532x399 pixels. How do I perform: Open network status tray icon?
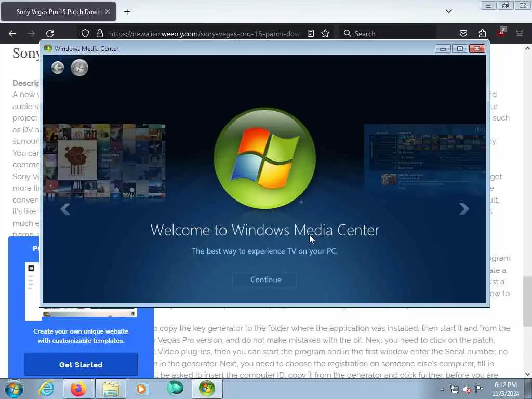coord(454,389)
